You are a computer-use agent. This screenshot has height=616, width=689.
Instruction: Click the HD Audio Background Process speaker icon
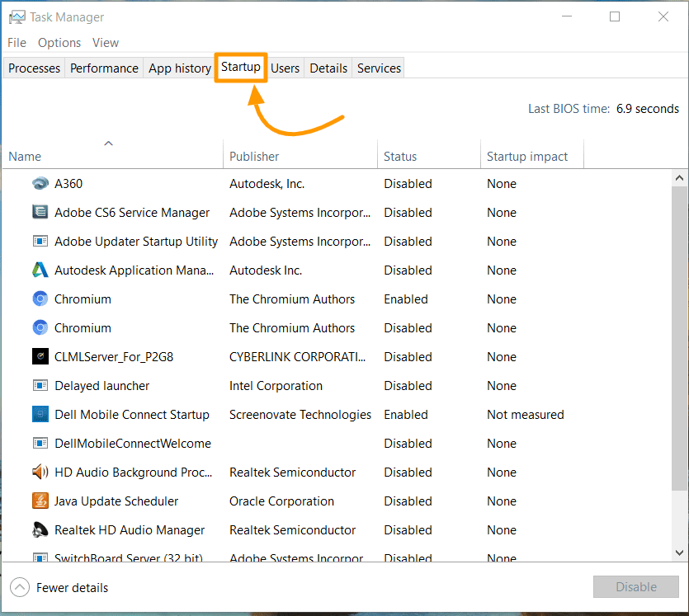(x=40, y=472)
